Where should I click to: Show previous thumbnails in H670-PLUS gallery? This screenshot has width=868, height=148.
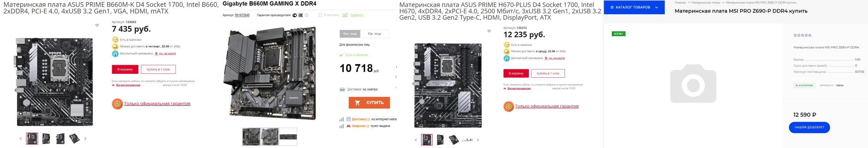pyautogui.click(x=416, y=140)
